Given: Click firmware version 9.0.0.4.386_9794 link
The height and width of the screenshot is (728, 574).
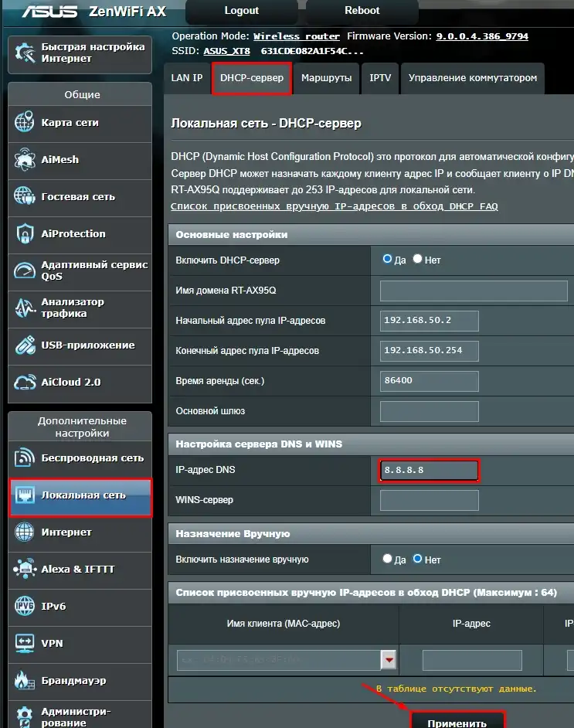Looking at the screenshot, I should pos(482,36).
